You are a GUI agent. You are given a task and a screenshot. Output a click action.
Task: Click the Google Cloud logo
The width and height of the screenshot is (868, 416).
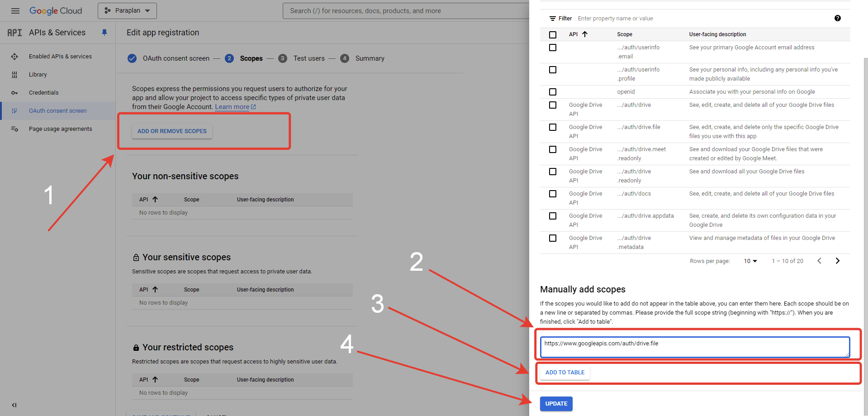(x=56, y=11)
